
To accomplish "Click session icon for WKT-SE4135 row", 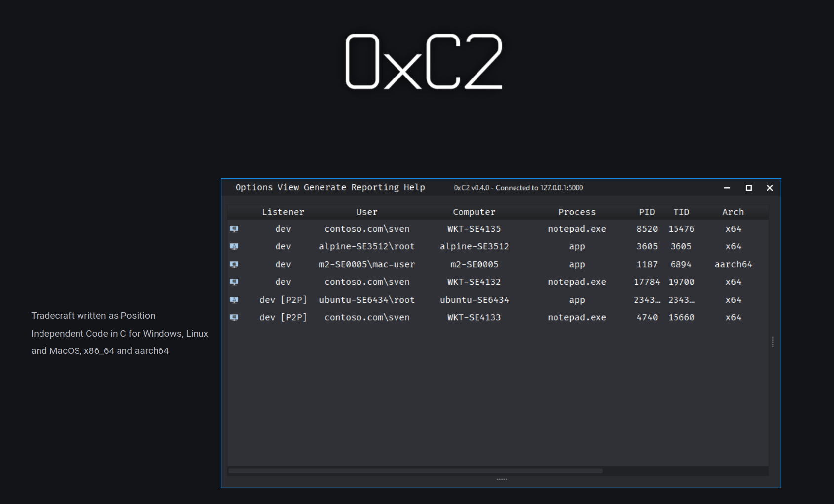I will [x=234, y=229].
